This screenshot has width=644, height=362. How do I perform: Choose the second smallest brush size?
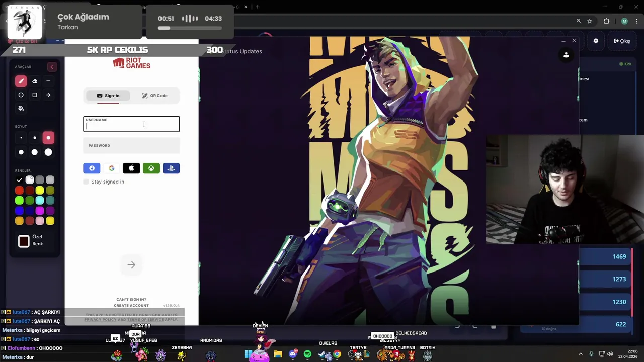click(x=35, y=138)
